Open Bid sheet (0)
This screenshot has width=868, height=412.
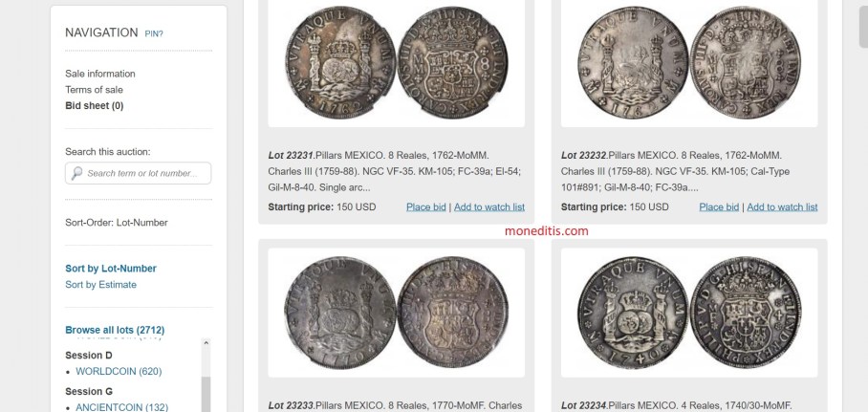[94, 106]
